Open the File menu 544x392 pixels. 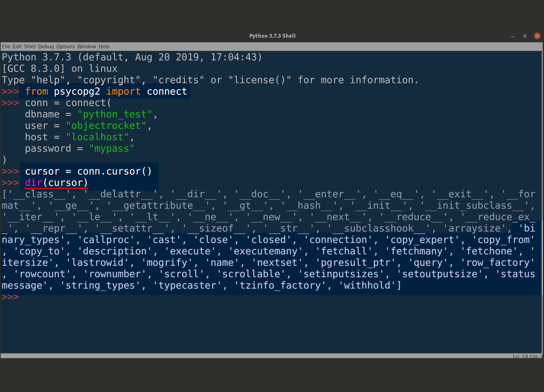click(6, 46)
